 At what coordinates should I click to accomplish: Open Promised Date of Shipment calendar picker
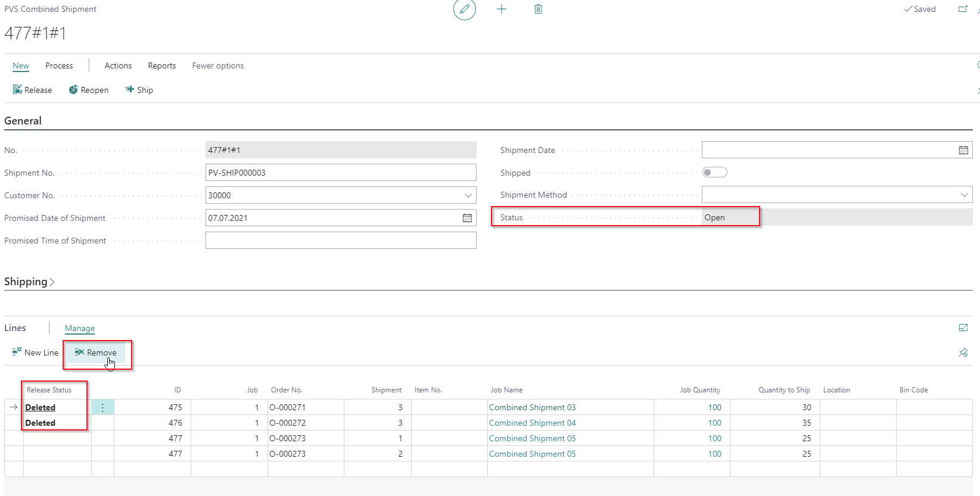point(468,218)
